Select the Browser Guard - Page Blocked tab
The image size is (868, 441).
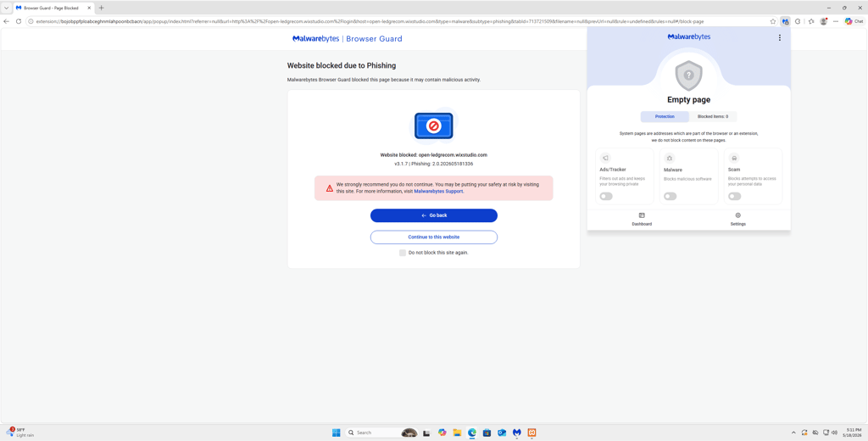click(53, 8)
